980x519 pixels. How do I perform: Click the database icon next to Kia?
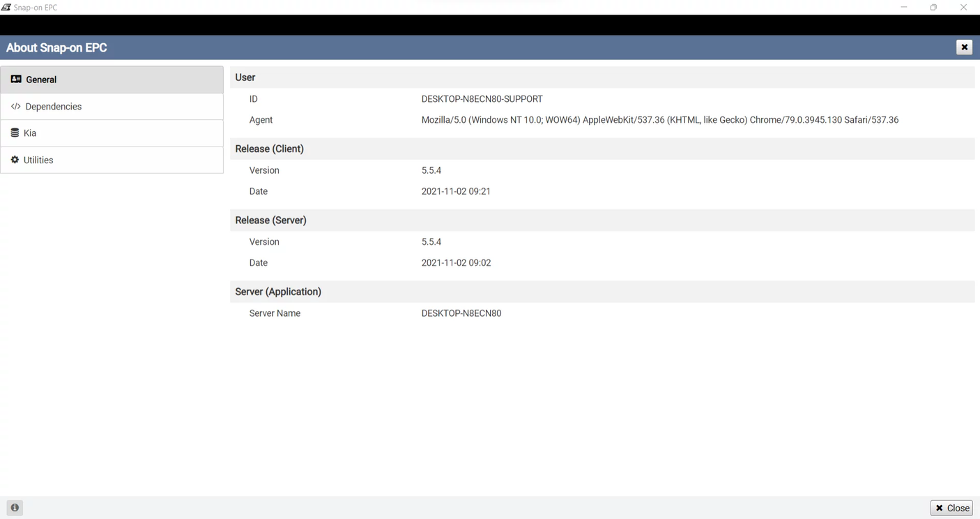(15, 133)
